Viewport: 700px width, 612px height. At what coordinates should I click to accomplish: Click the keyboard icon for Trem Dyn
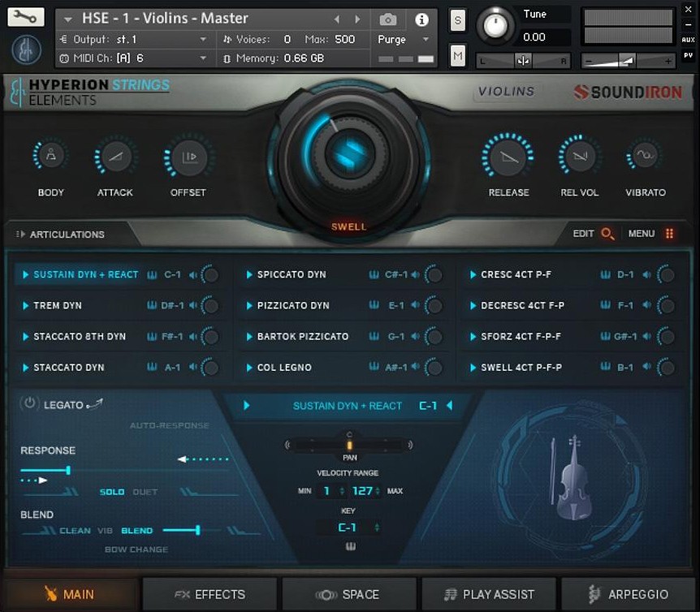tap(152, 305)
